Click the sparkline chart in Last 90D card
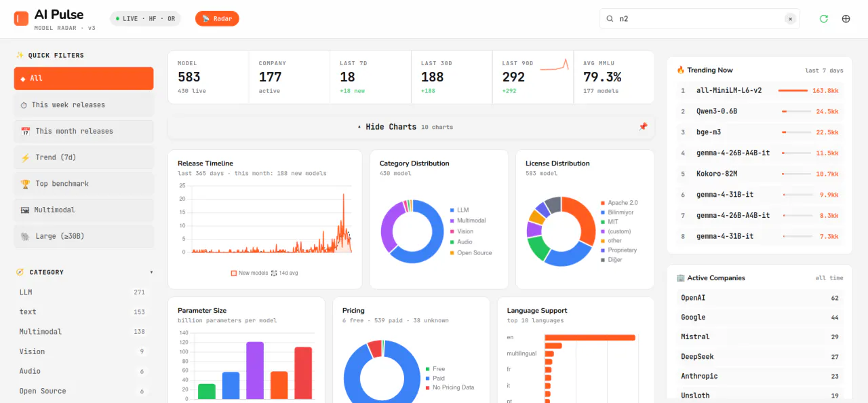The height and width of the screenshot is (403, 868). [x=554, y=64]
